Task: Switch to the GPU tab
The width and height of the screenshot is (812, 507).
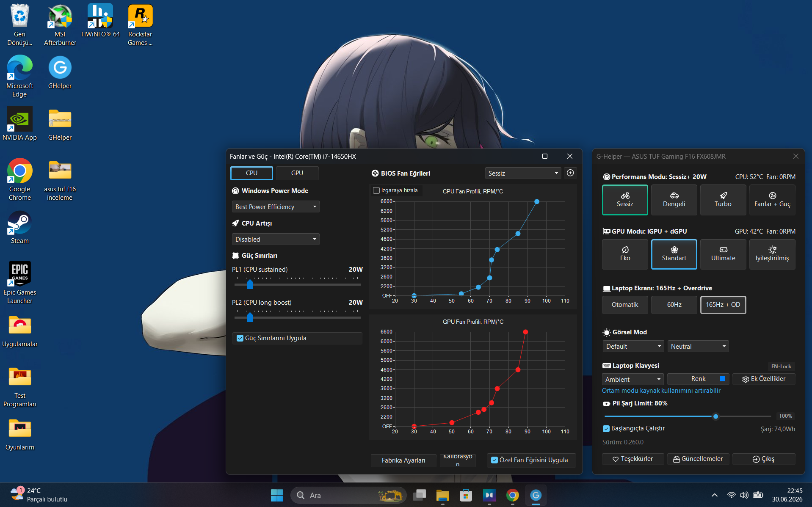Action: [297, 173]
